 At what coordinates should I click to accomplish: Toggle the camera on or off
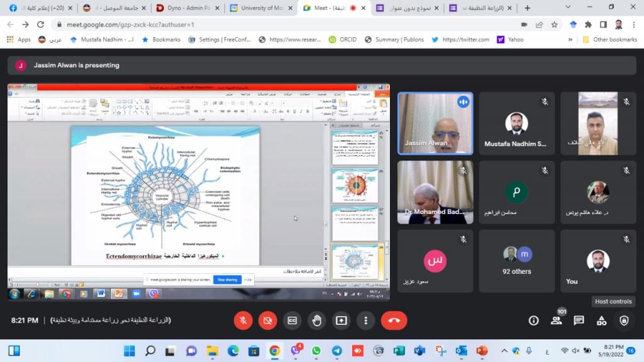(267, 320)
